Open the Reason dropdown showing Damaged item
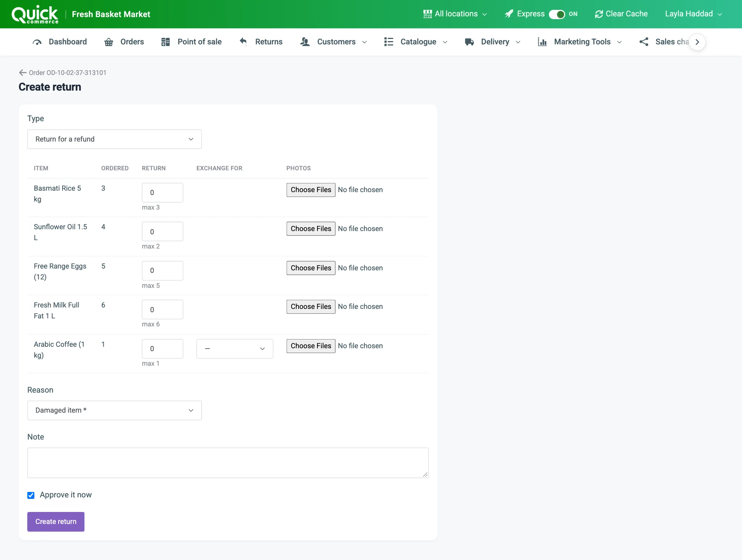The height and width of the screenshot is (560, 742). pyautogui.click(x=115, y=410)
